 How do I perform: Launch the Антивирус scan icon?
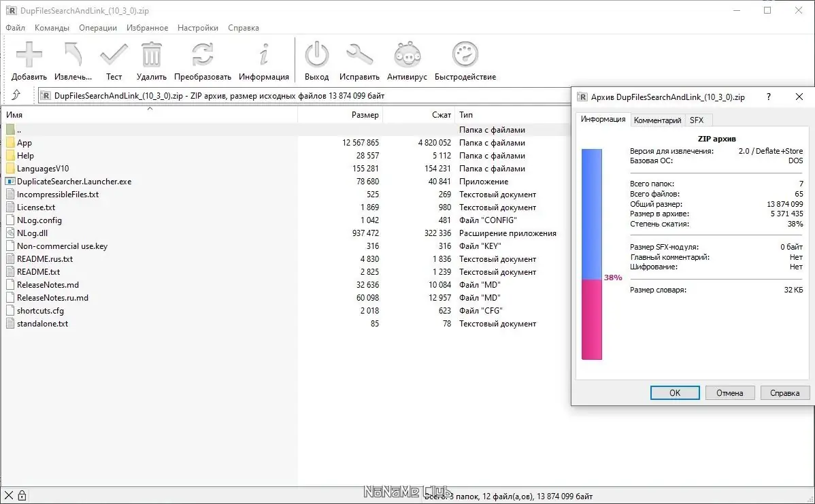407,54
